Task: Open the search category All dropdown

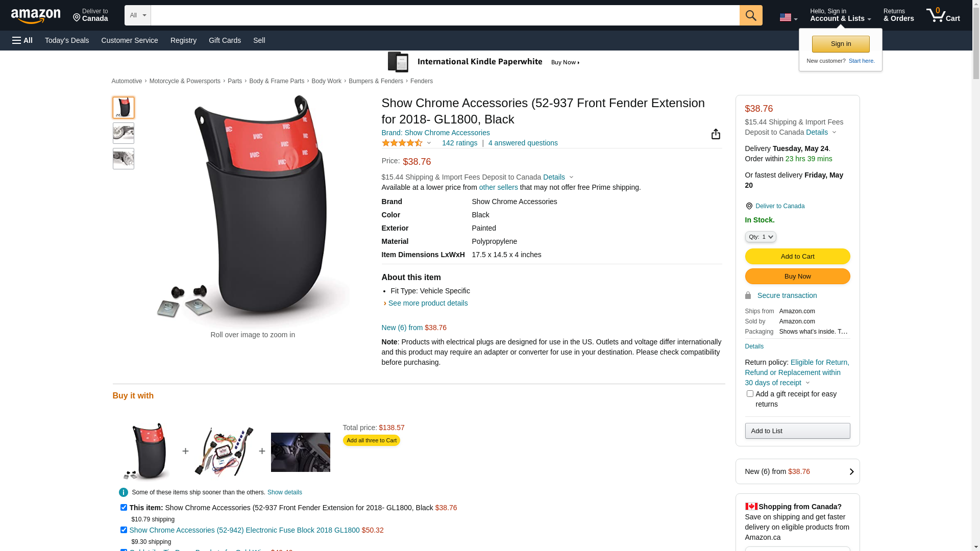Action: (x=138, y=15)
